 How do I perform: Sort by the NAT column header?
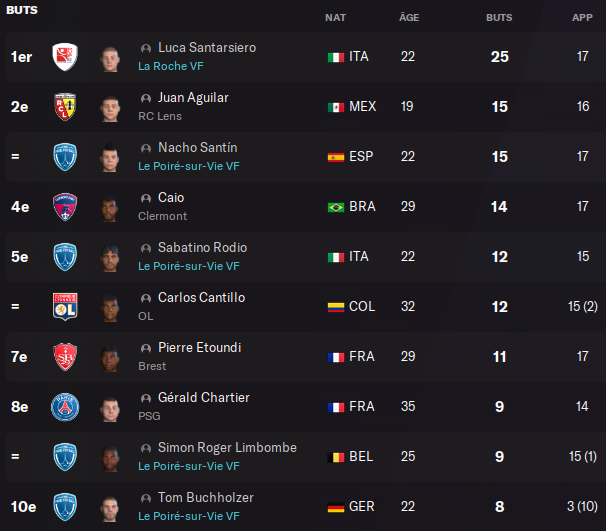(336, 18)
